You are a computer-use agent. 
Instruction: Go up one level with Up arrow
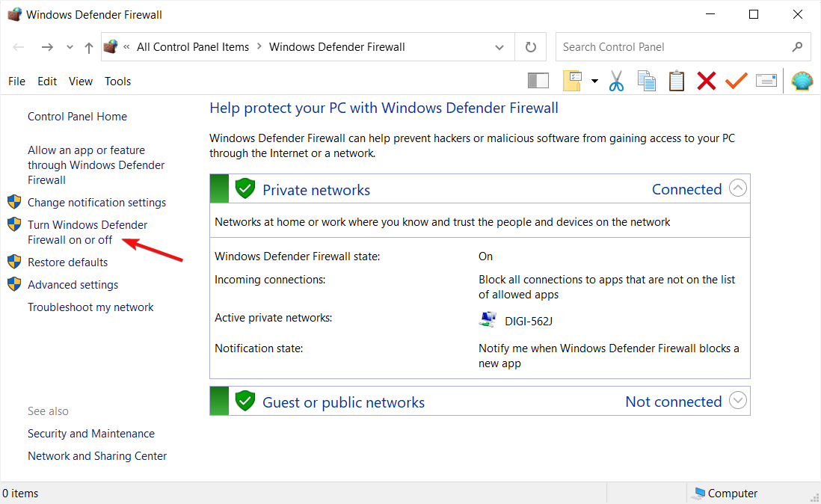89,48
